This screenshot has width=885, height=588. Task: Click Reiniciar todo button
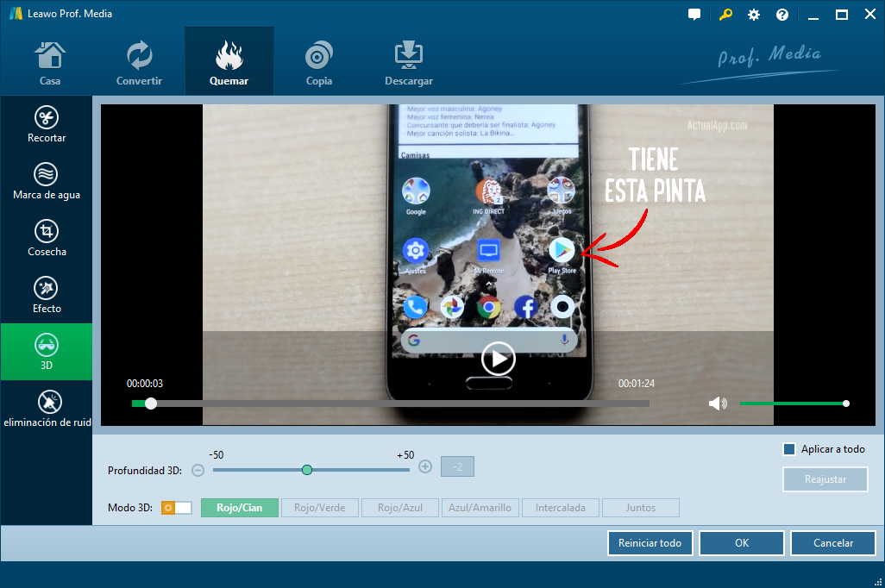coord(650,543)
